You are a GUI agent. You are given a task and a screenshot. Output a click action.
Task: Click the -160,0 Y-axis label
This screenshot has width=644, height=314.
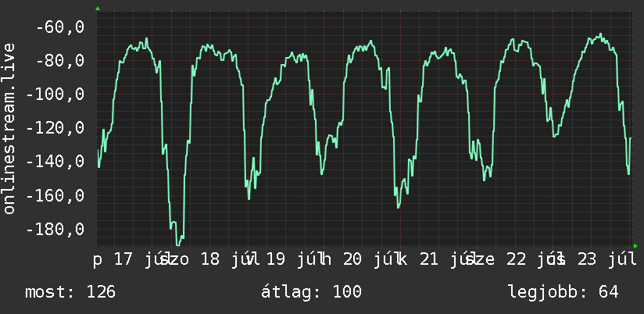[x=55, y=195]
